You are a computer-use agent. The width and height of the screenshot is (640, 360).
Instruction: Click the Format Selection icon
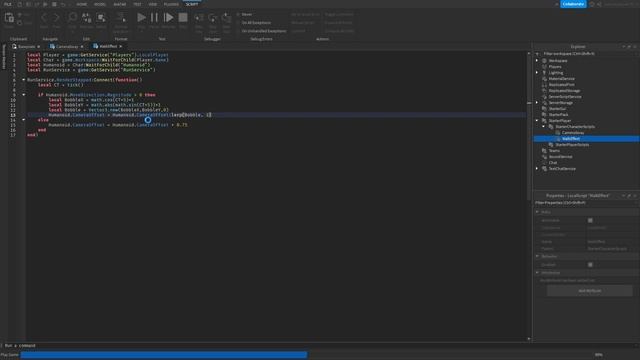121,18
